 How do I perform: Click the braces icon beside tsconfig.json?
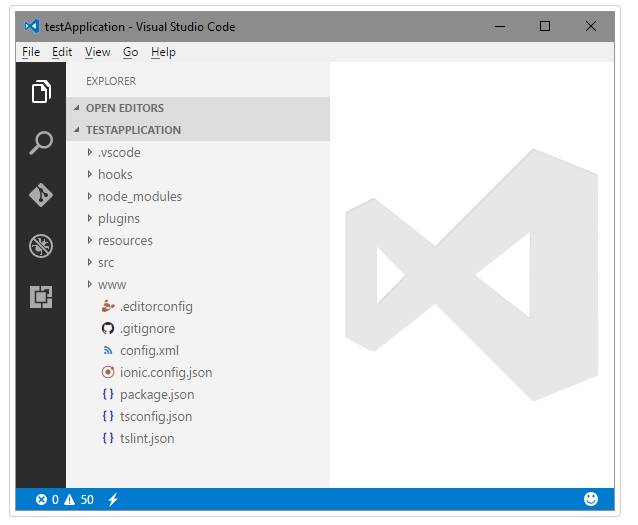coord(108,416)
